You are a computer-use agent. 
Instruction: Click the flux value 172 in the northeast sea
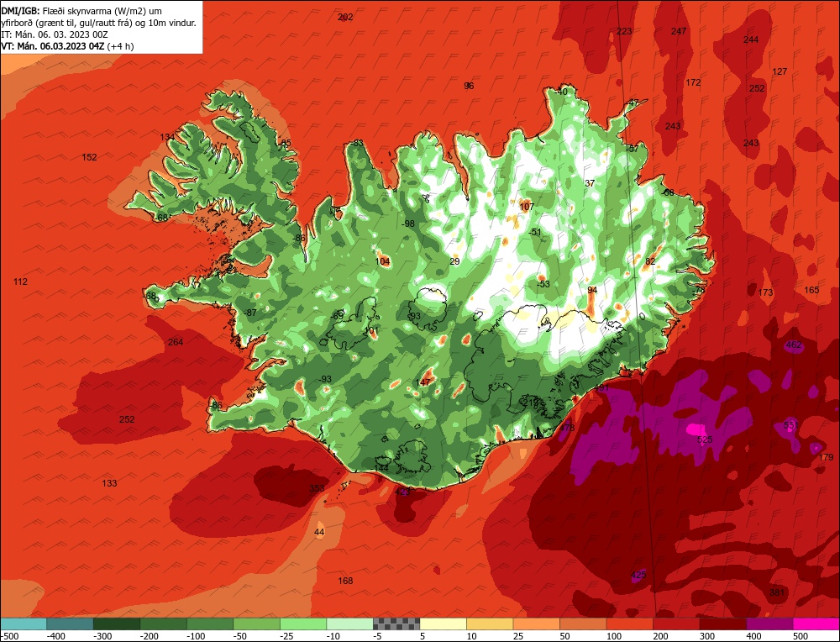[693, 82]
